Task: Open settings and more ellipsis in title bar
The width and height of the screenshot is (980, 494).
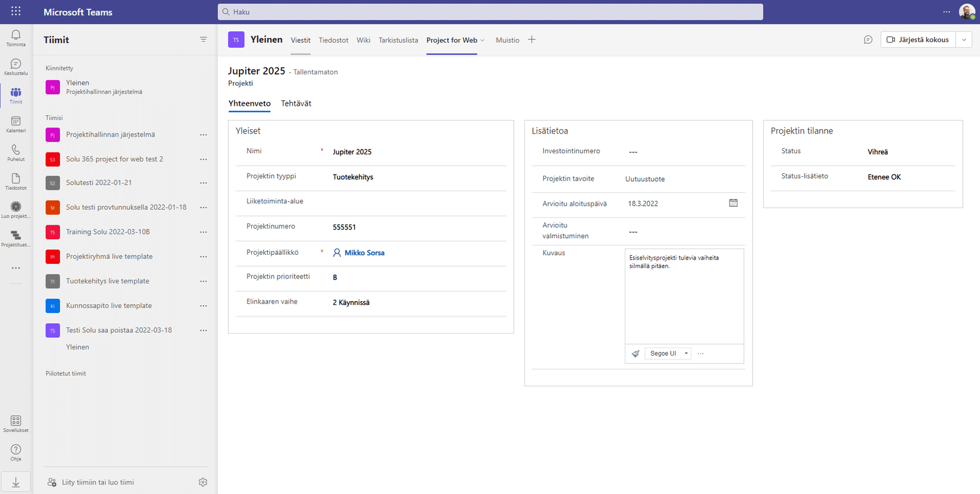Action: coord(946,12)
